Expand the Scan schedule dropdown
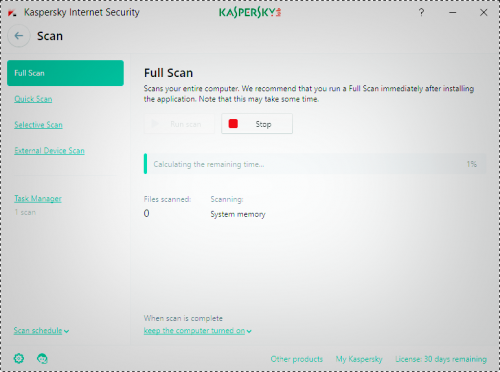Image resolution: width=500 pixels, height=372 pixels. click(x=41, y=331)
